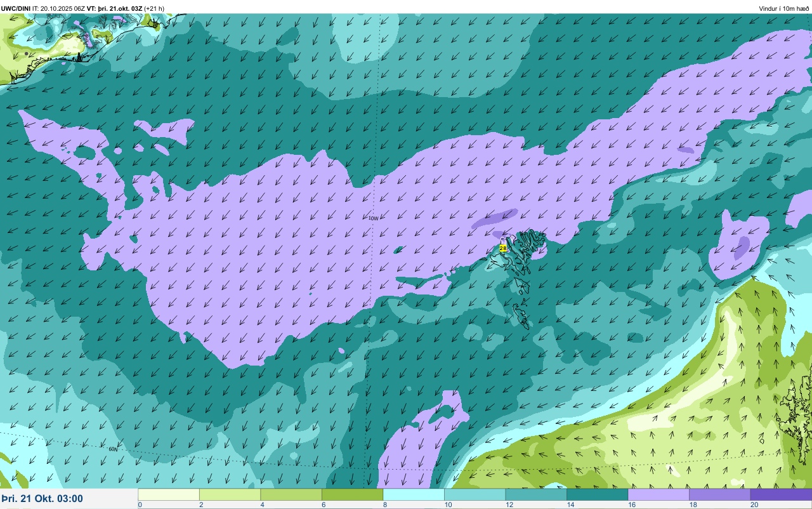
Task: Select the pale cyan 8–10 legend swatch
Action: click(x=414, y=494)
